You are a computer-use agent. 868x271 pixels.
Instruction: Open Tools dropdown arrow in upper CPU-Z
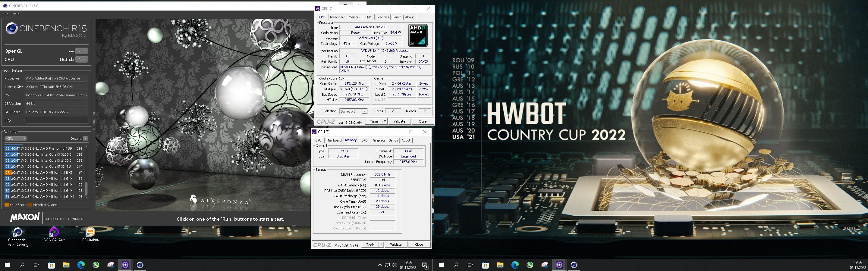[385, 122]
